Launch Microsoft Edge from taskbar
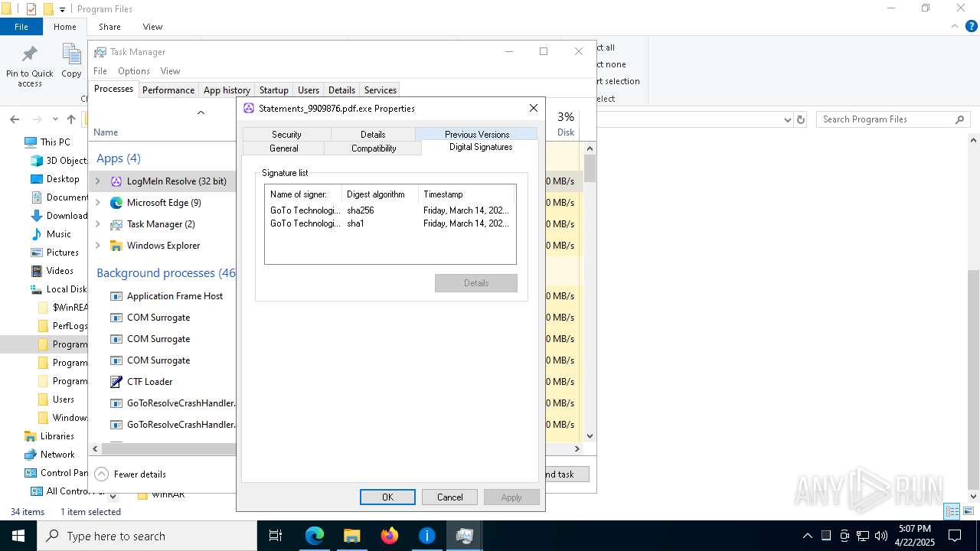Image resolution: width=980 pixels, height=551 pixels. tap(315, 536)
